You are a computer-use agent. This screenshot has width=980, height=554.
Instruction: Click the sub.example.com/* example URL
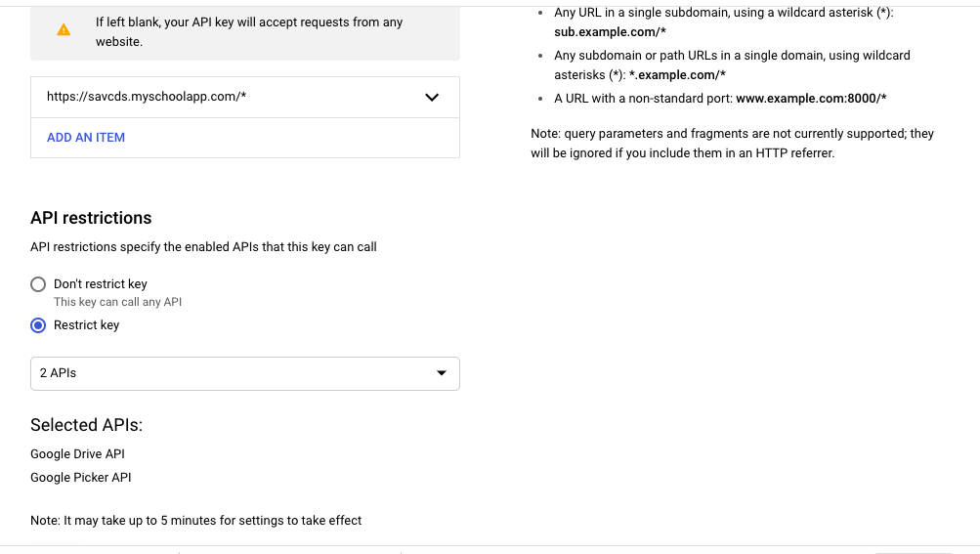tap(610, 31)
